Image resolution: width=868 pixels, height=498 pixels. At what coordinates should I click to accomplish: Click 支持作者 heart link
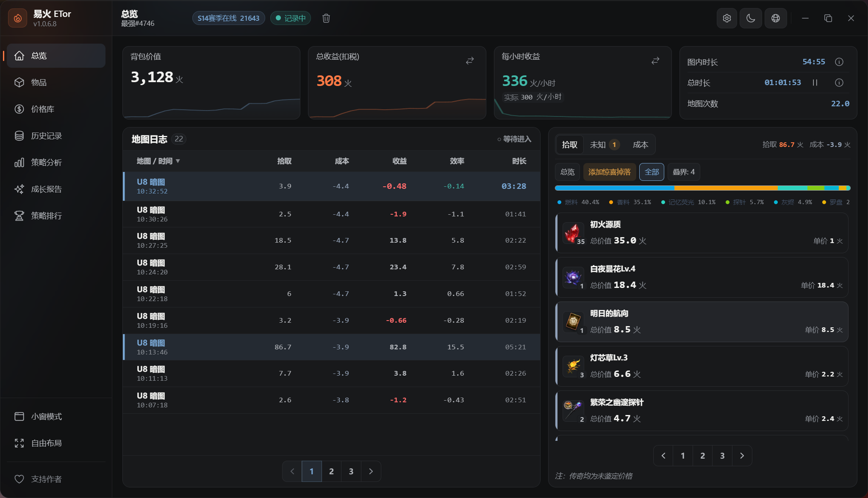(56, 479)
